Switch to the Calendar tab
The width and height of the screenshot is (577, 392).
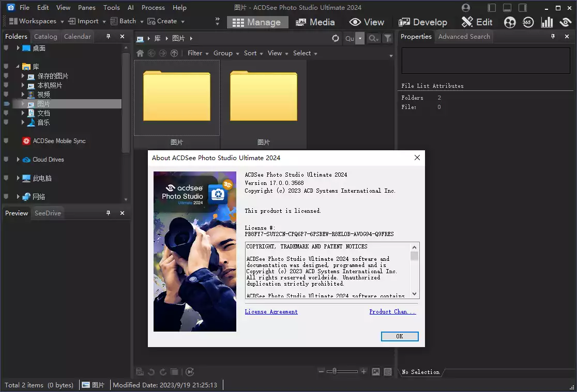77,36
